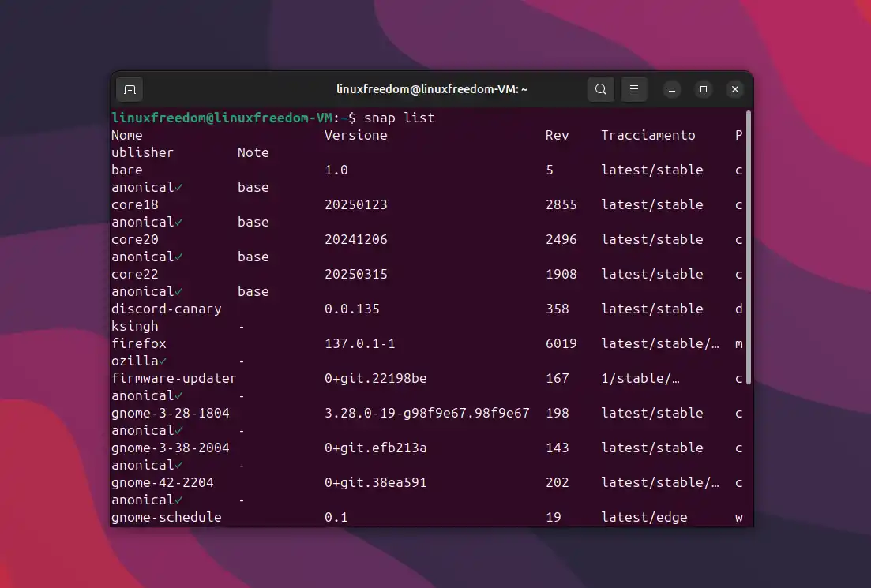This screenshot has width=871, height=588.
Task: Click revision '2855'
Action: (x=561, y=204)
